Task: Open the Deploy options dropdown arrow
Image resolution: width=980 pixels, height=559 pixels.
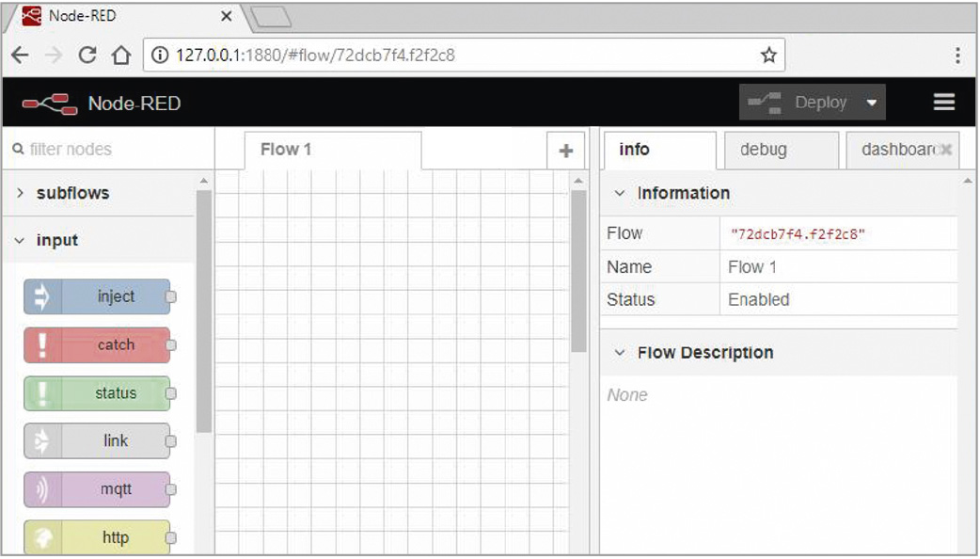Action: 871,103
